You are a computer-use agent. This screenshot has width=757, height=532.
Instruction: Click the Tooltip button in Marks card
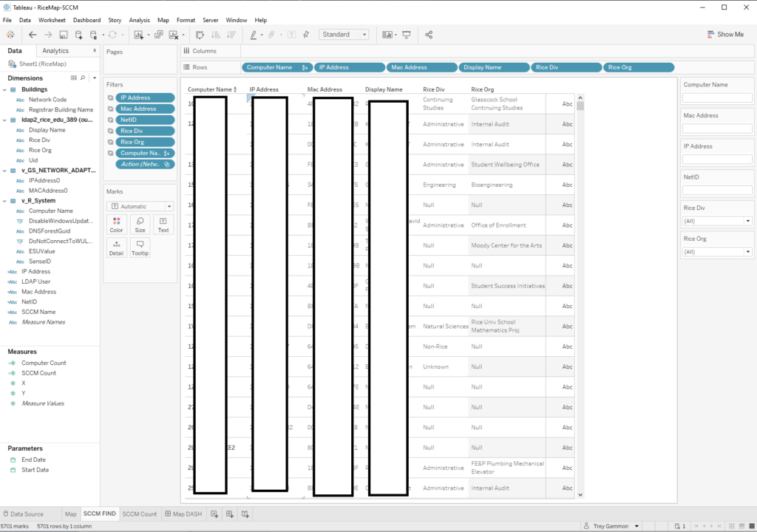(x=140, y=248)
